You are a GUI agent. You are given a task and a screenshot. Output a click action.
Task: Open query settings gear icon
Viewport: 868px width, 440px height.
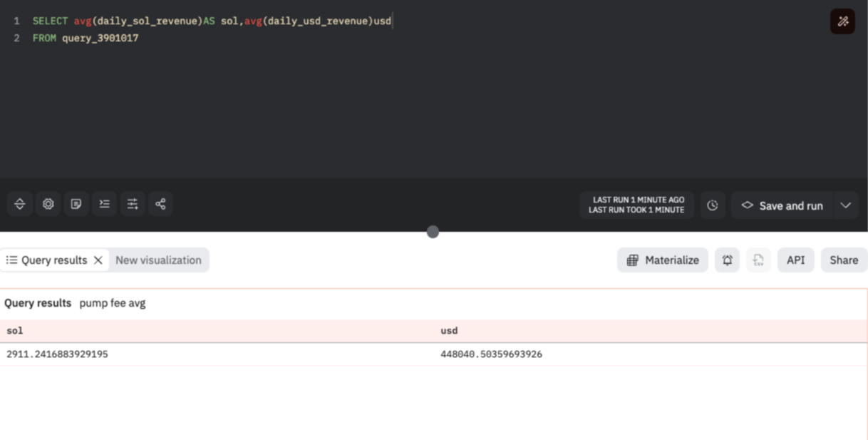click(x=48, y=204)
